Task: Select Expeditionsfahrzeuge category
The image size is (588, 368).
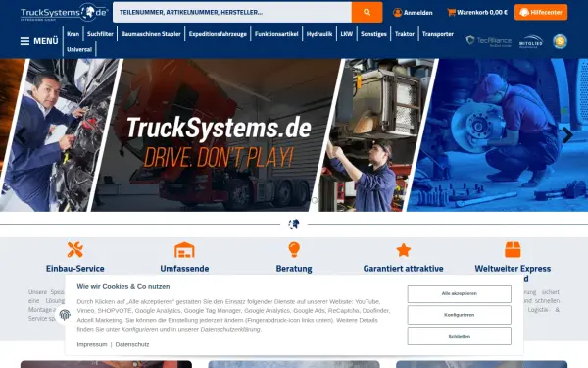Action: point(218,34)
